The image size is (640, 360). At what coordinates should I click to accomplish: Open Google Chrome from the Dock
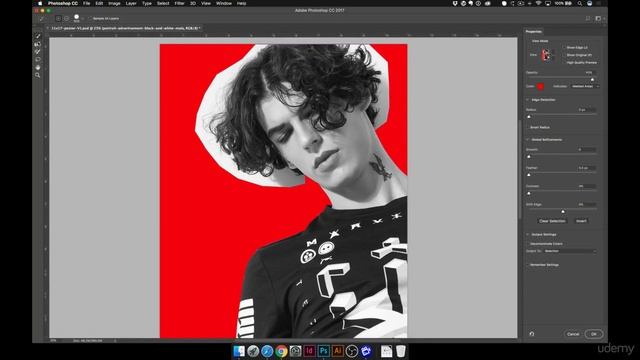[x=281, y=351]
